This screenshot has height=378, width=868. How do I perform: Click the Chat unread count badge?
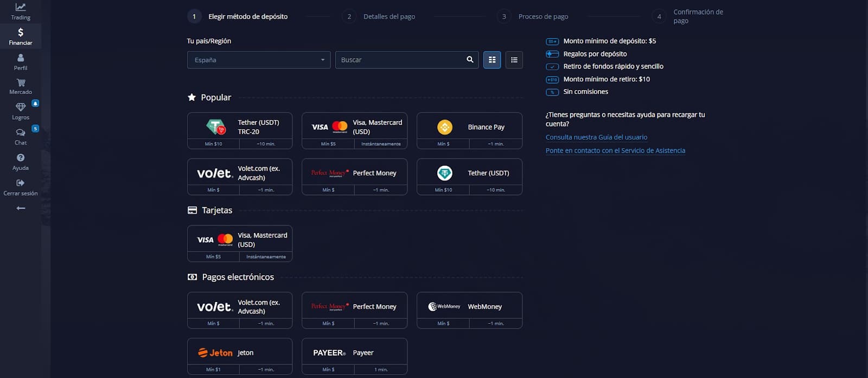[x=35, y=129]
